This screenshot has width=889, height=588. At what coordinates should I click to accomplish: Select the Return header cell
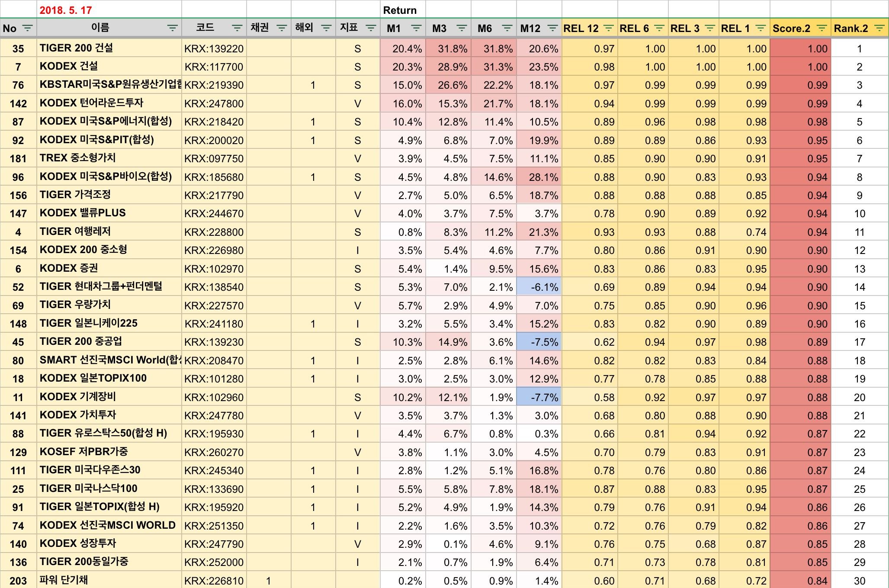coord(403,10)
